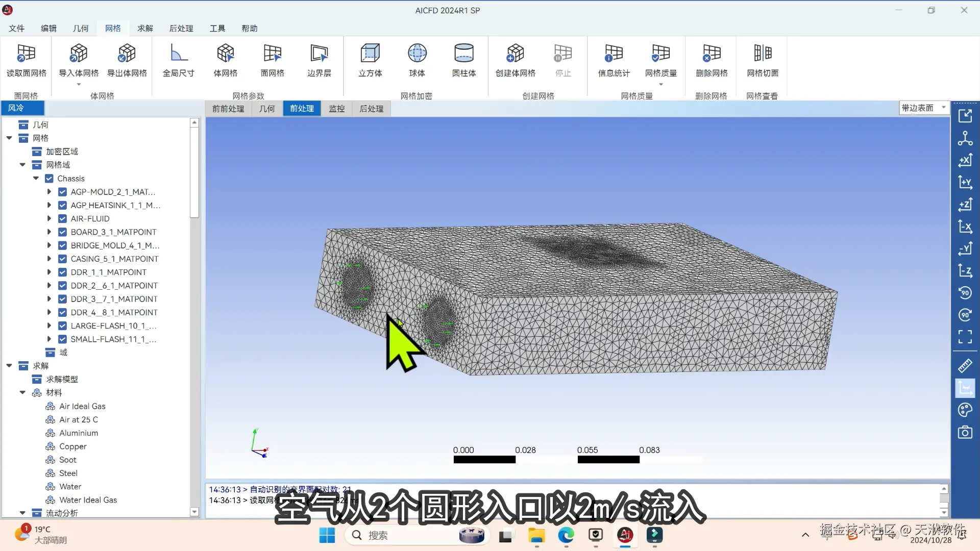Click the 网格质量 dropdown button

[660, 85]
